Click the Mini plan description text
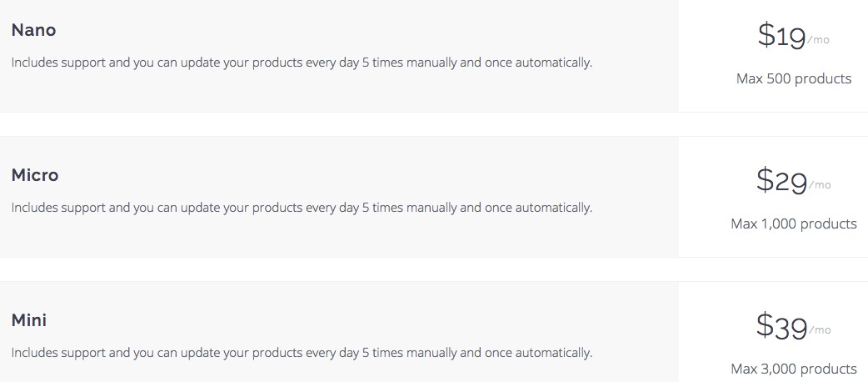The height and width of the screenshot is (382, 868). click(x=302, y=353)
